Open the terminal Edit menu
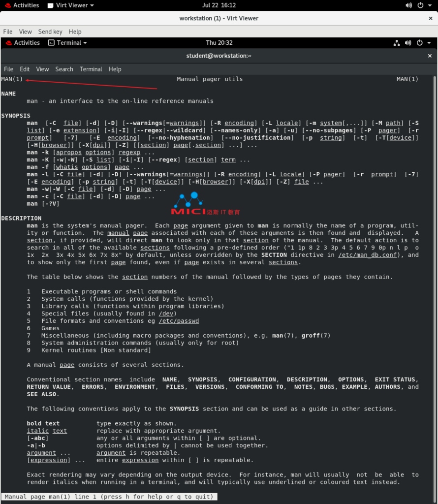The height and width of the screenshot is (504, 438). [x=25, y=69]
